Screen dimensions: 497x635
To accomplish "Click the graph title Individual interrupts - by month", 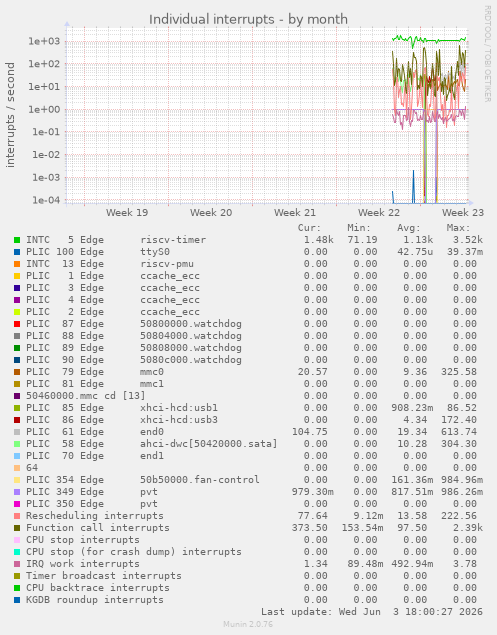I will tap(248, 19).
